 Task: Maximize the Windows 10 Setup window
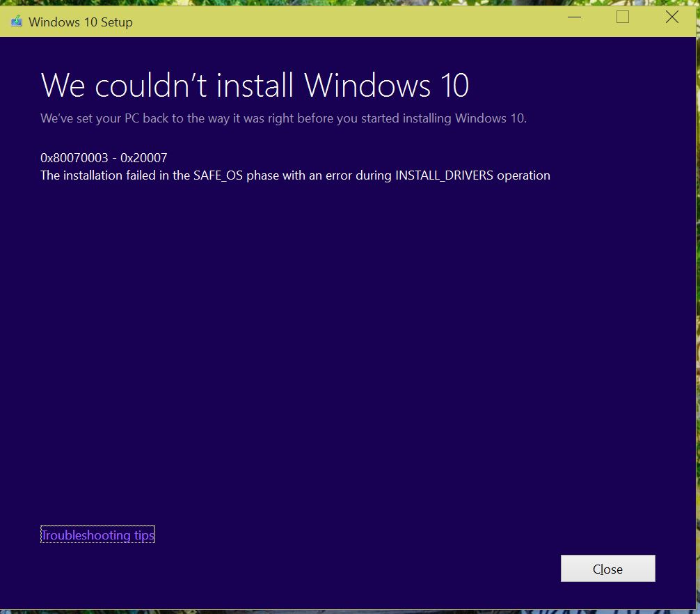pyautogui.click(x=622, y=17)
